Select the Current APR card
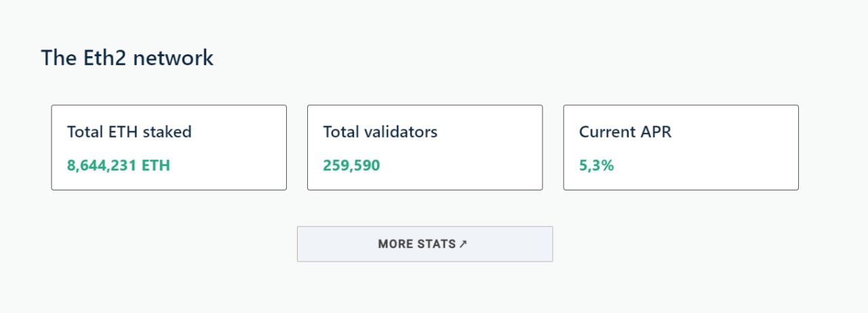 click(681, 148)
